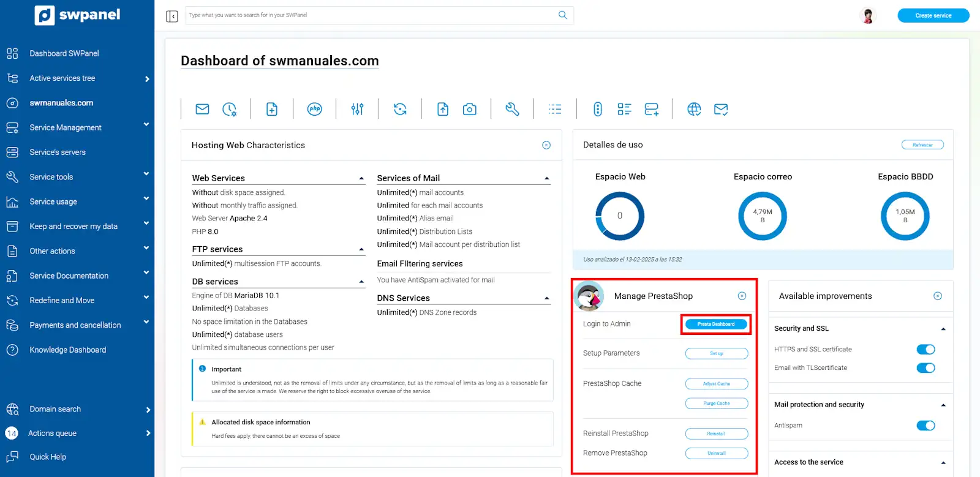Click the envelope with checkmark icon
980x477 pixels.
pyautogui.click(x=721, y=109)
